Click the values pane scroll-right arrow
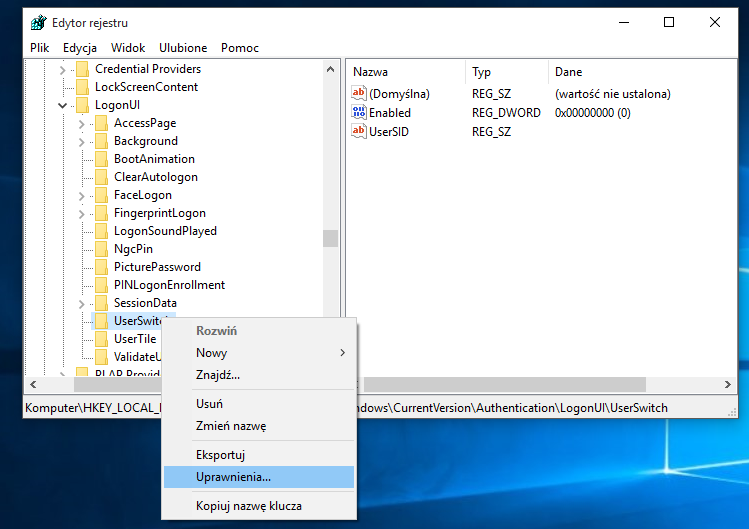749x529 pixels. pyautogui.click(x=728, y=384)
